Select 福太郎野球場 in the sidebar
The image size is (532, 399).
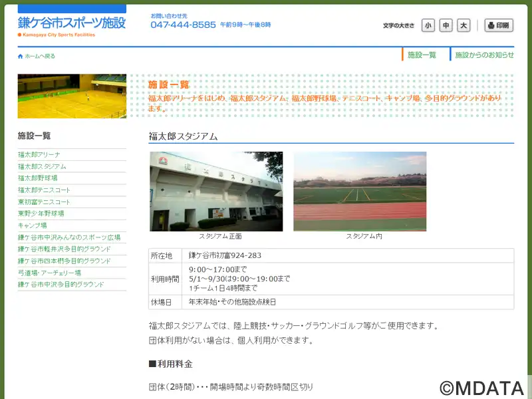click(38, 178)
